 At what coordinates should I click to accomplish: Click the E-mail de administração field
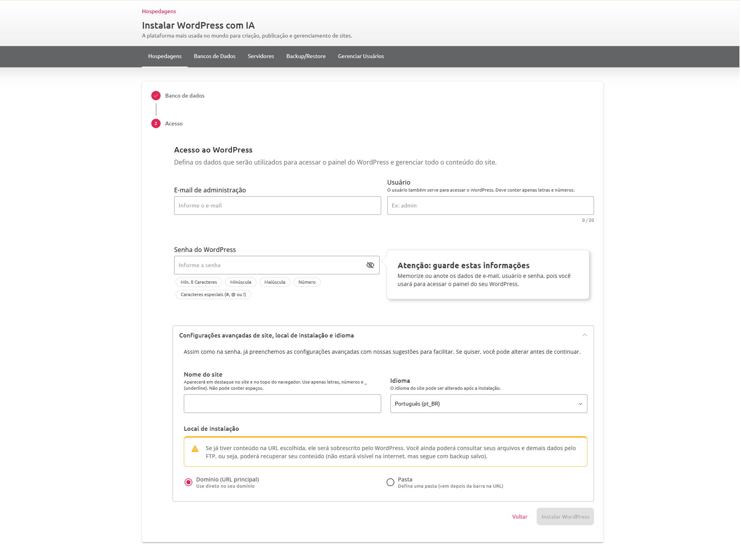(277, 206)
